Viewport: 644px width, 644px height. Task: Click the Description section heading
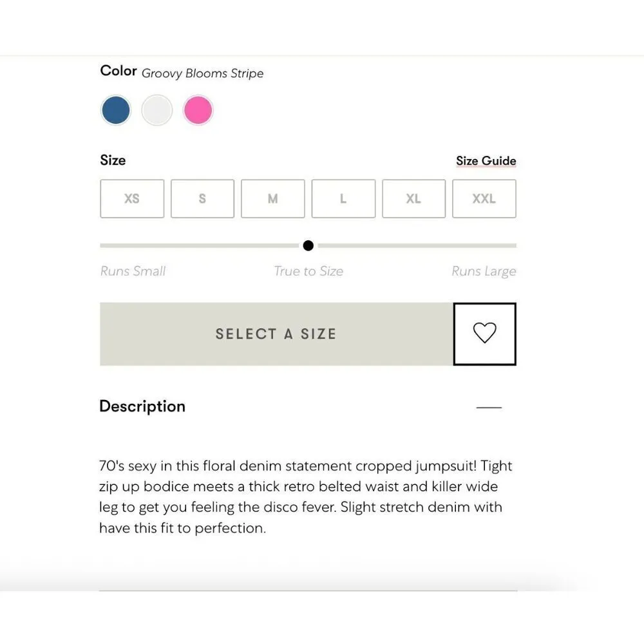pos(142,406)
